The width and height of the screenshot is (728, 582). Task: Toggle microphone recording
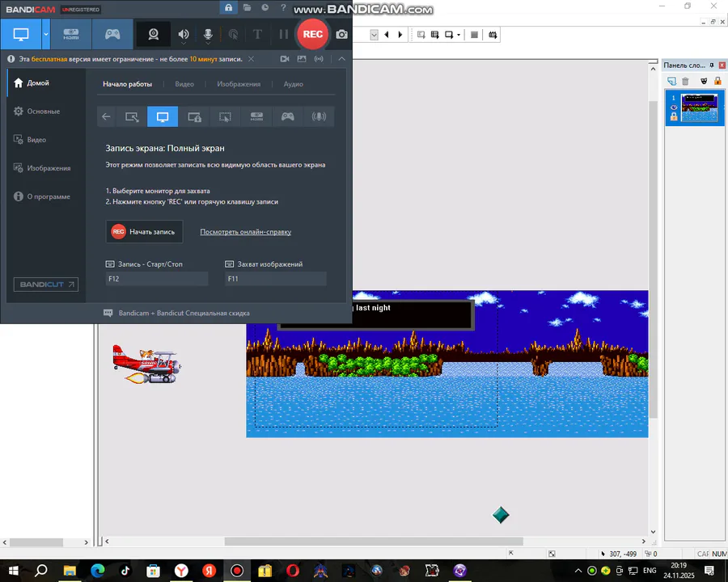tap(208, 34)
